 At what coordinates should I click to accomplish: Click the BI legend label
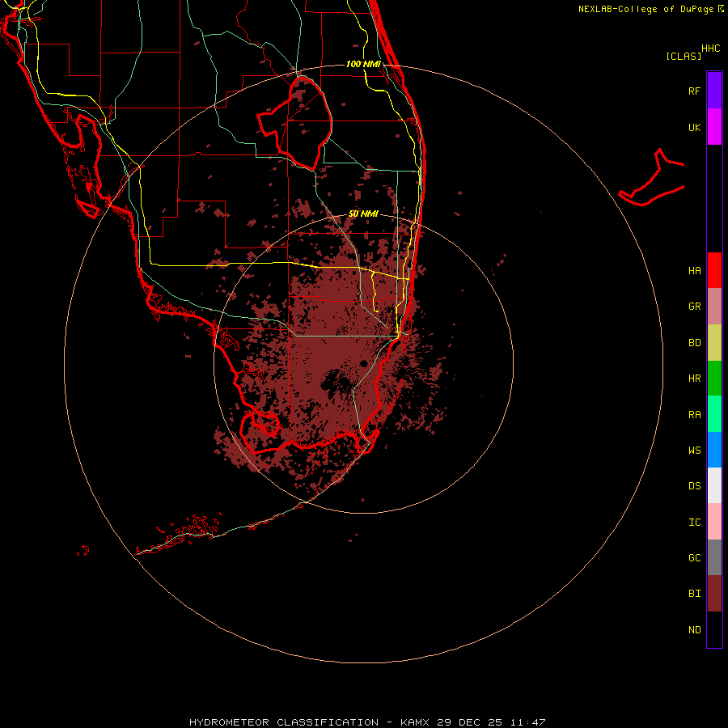[x=694, y=594]
